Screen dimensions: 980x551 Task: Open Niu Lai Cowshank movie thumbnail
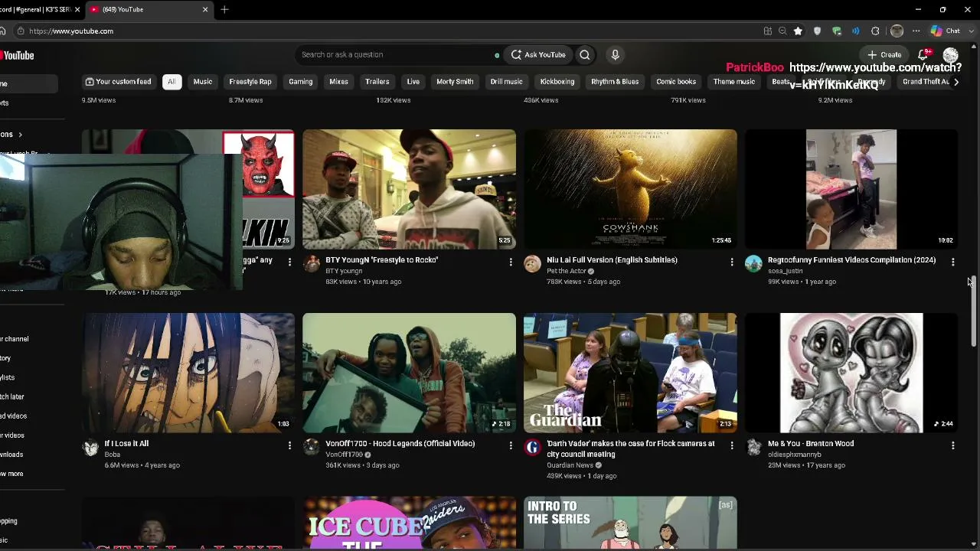[x=630, y=189]
